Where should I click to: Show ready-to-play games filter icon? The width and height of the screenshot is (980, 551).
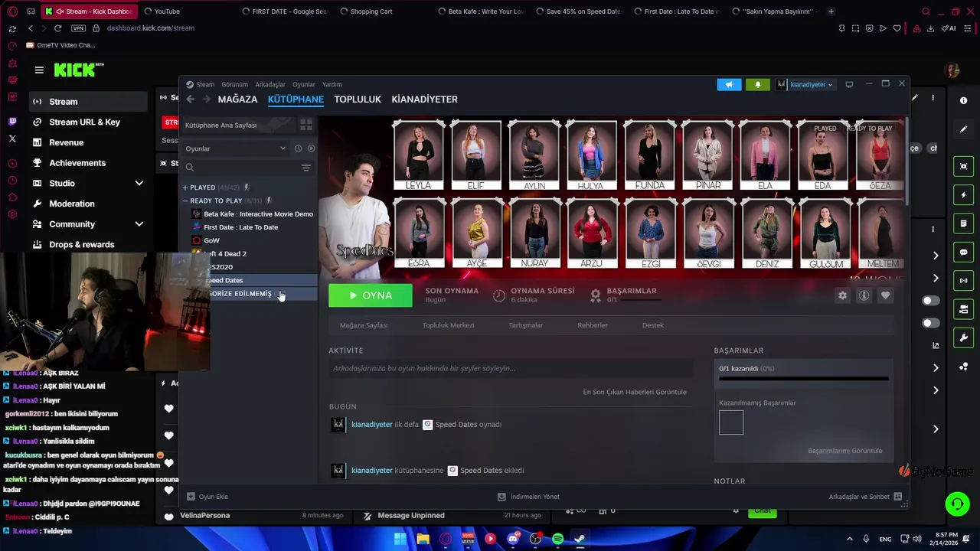(311, 148)
